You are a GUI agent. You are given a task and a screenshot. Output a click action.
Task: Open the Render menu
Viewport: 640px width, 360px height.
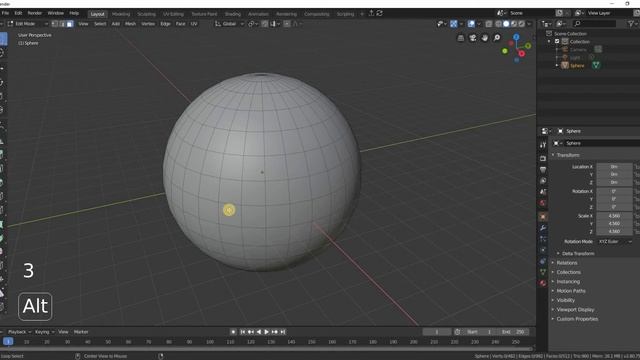coord(34,13)
